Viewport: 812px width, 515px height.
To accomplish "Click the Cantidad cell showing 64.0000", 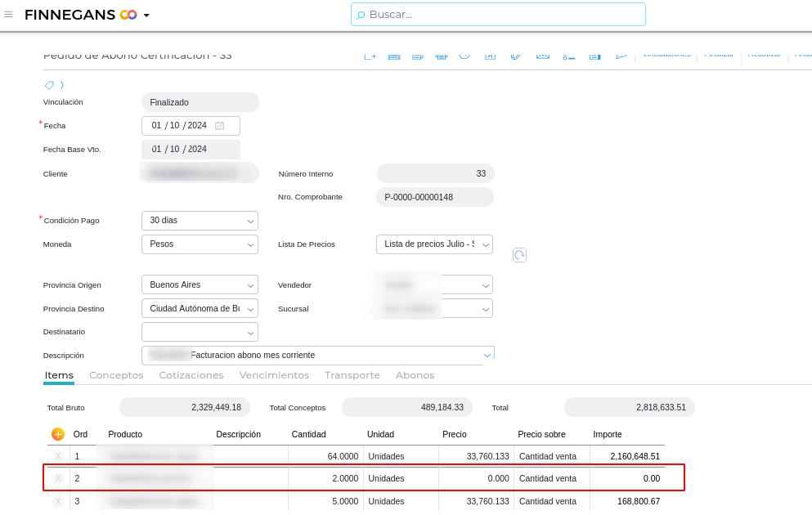I will click(x=325, y=456).
